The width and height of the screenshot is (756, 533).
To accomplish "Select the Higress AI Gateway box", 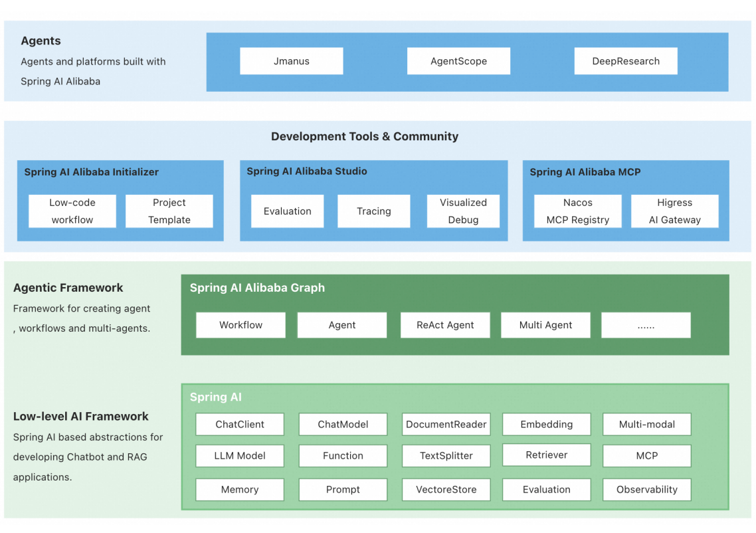I will (x=674, y=211).
